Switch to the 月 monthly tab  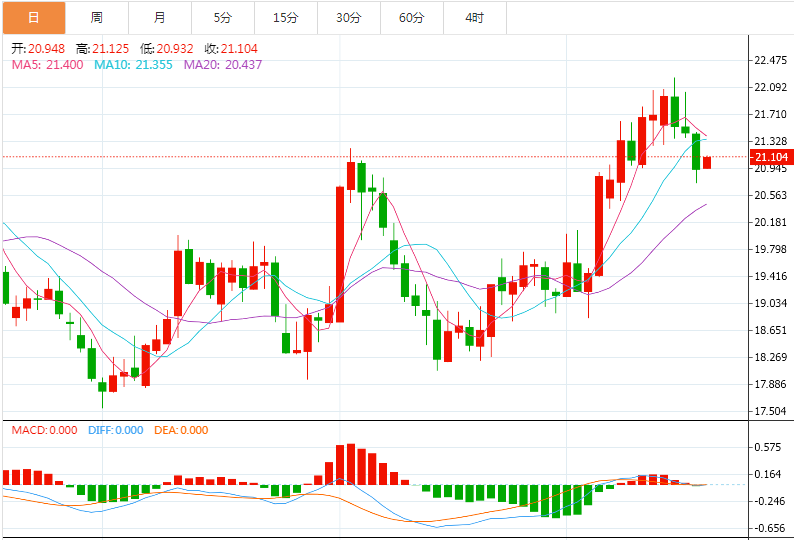pyautogui.click(x=160, y=18)
